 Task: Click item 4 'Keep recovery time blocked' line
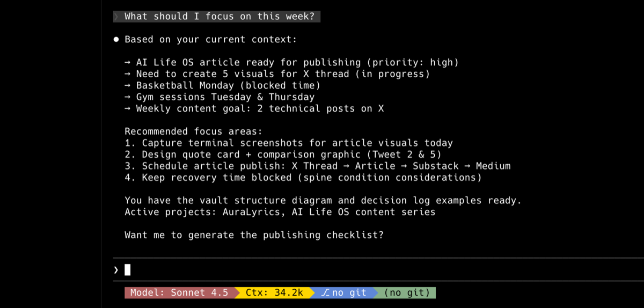303,178
